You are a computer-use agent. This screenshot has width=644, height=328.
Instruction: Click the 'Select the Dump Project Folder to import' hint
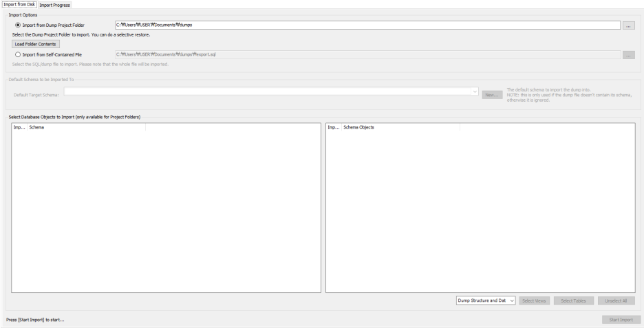coord(81,35)
